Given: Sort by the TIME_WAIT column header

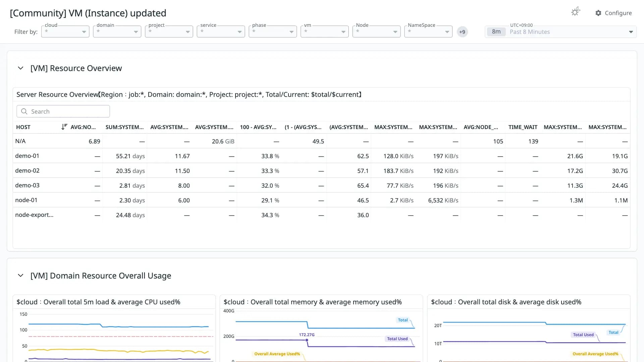Looking at the screenshot, I should pyautogui.click(x=523, y=127).
